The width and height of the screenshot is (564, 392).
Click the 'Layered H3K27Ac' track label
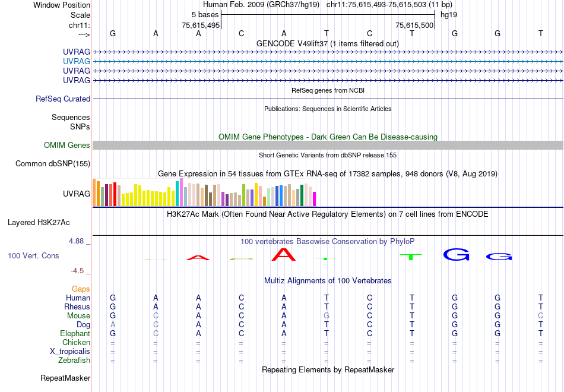point(39,223)
